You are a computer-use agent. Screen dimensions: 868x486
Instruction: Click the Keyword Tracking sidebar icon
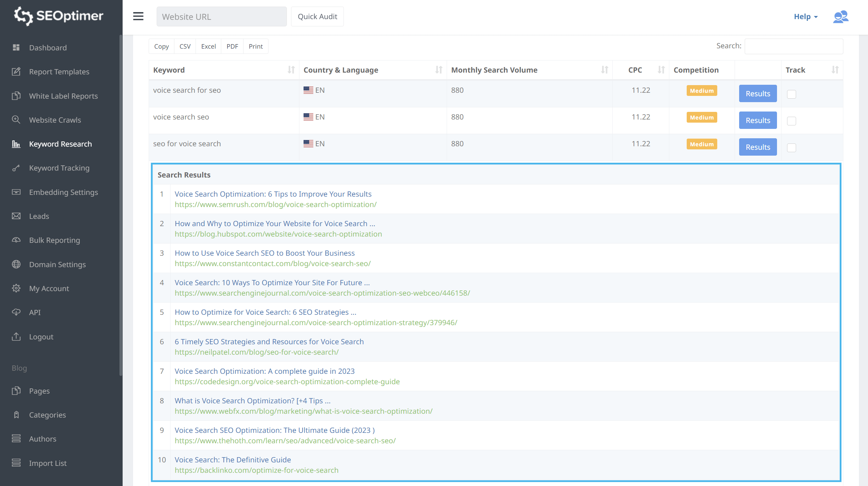click(17, 167)
